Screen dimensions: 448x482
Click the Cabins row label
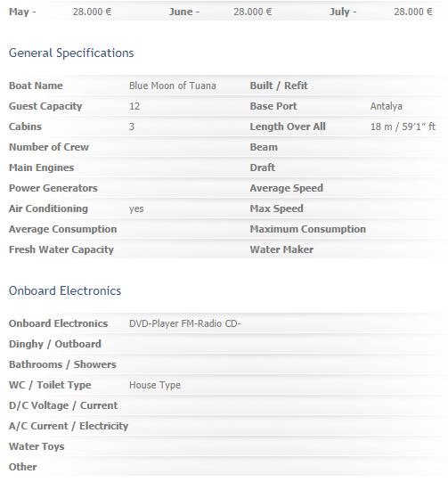[25, 127]
